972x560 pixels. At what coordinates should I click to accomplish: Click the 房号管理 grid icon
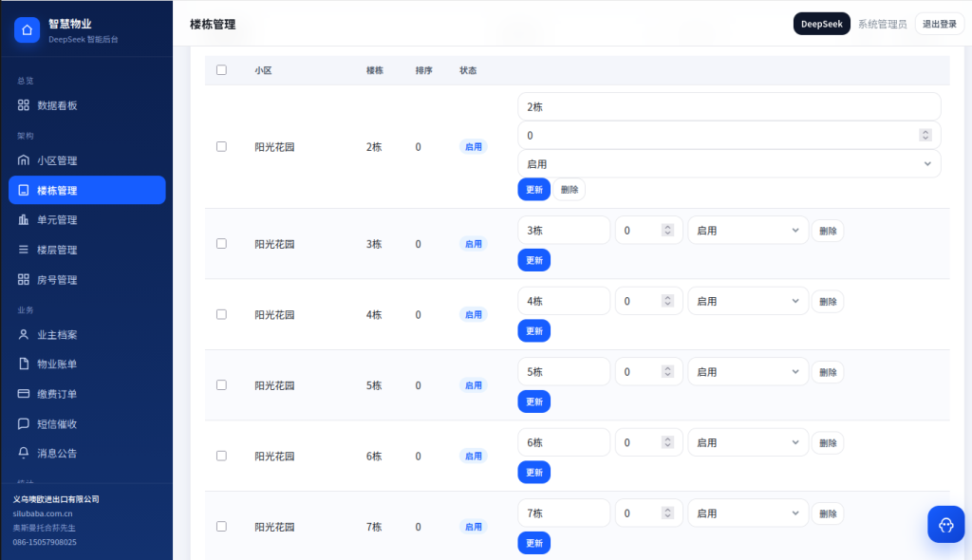[24, 279]
